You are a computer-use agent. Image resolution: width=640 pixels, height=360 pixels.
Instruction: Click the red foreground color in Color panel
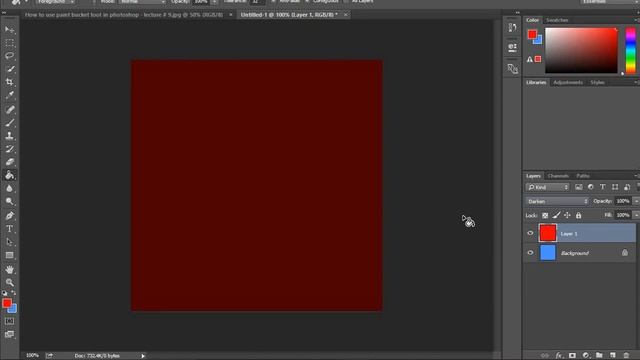532,34
